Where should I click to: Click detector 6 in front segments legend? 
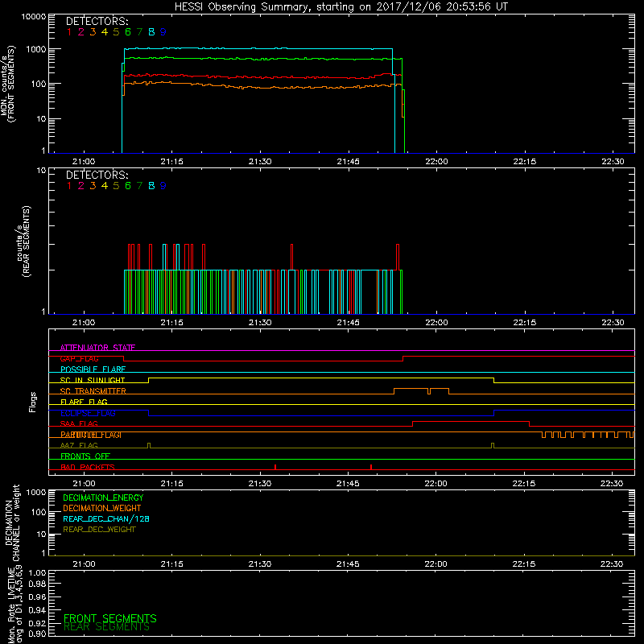point(128,32)
